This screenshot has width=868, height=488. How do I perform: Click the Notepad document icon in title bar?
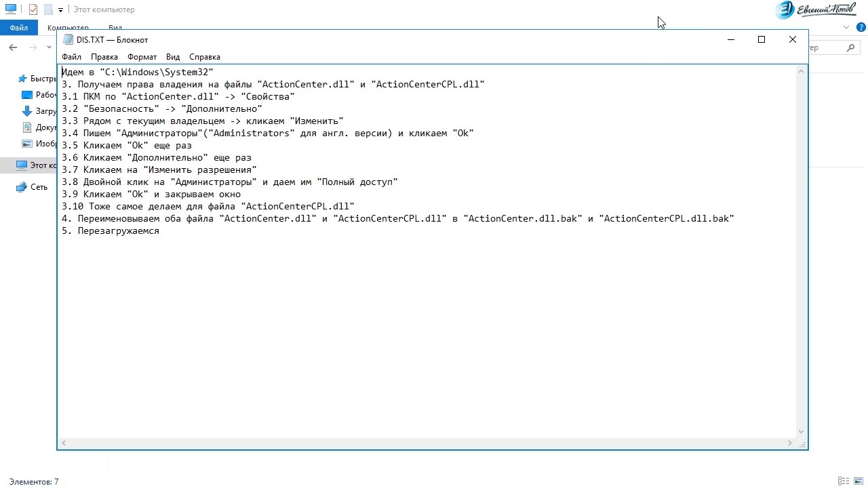[x=68, y=39]
